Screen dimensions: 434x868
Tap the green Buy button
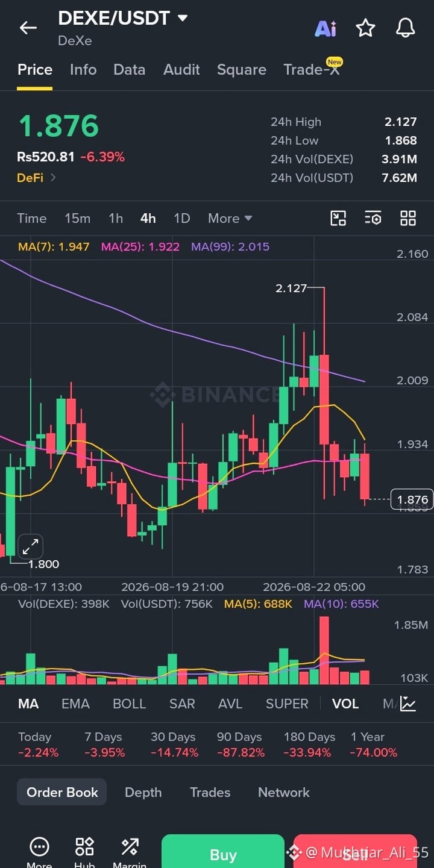(223, 851)
